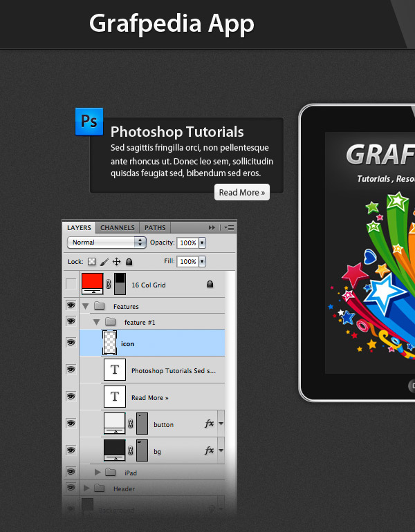This screenshot has width=415, height=532.
Task: Click the Features group folder icon
Action: pos(99,305)
